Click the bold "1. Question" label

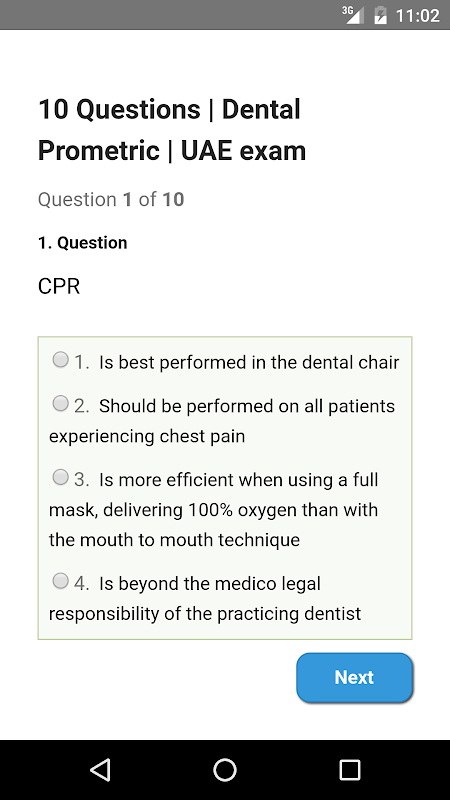(83, 243)
